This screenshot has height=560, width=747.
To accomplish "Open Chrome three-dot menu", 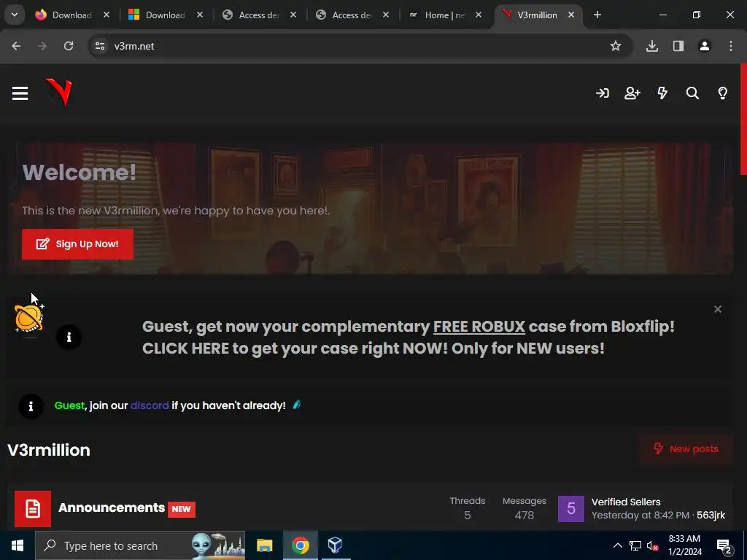I will tap(731, 46).
